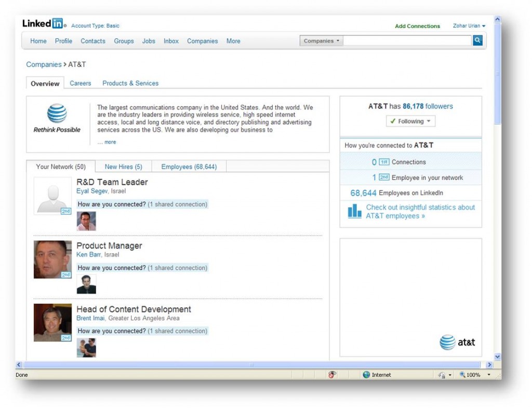Click the privacy/security status bar icon

click(442, 375)
